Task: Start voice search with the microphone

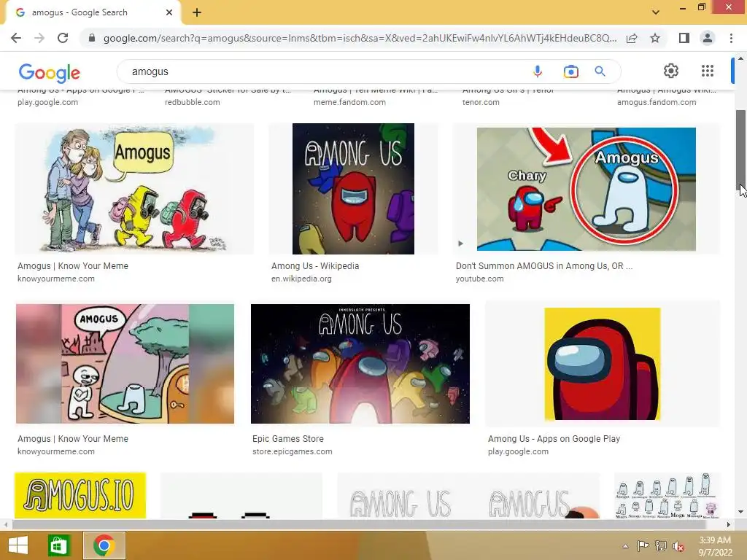Action: 538,71
